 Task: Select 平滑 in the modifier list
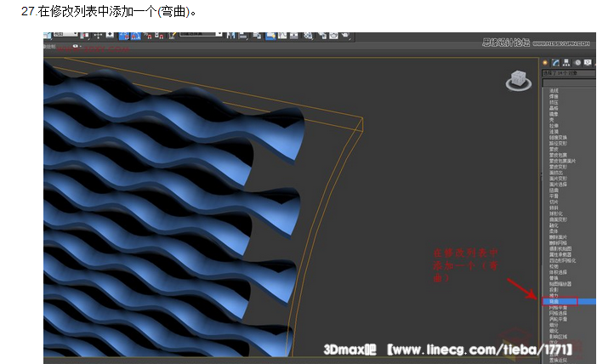pos(554,196)
